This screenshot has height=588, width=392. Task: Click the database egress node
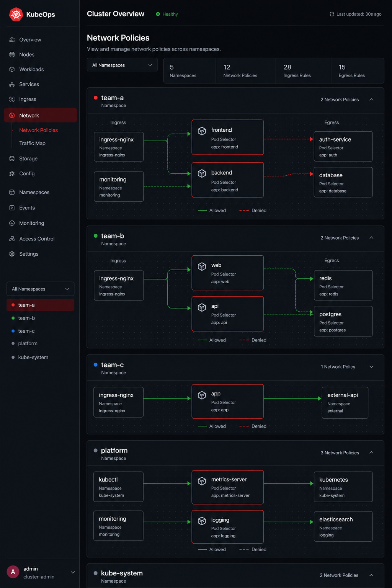(343, 182)
